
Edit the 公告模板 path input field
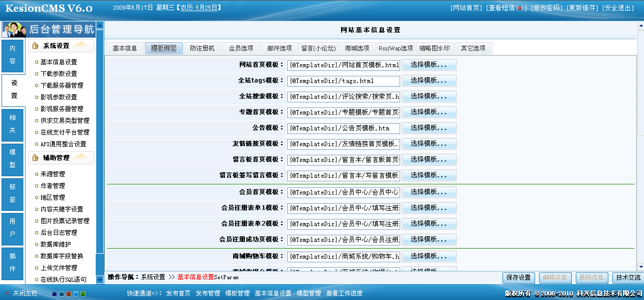point(343,128)
